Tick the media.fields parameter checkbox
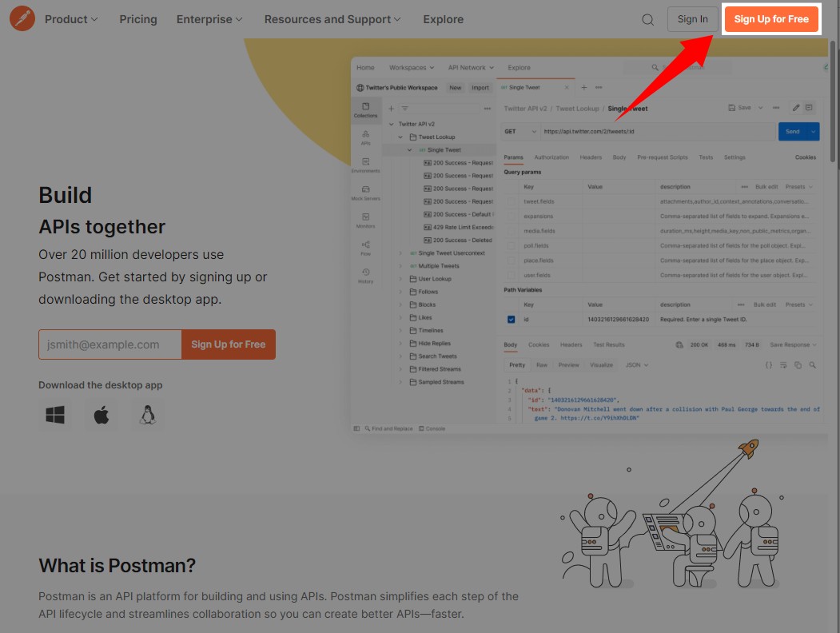 tap(511, 231)
